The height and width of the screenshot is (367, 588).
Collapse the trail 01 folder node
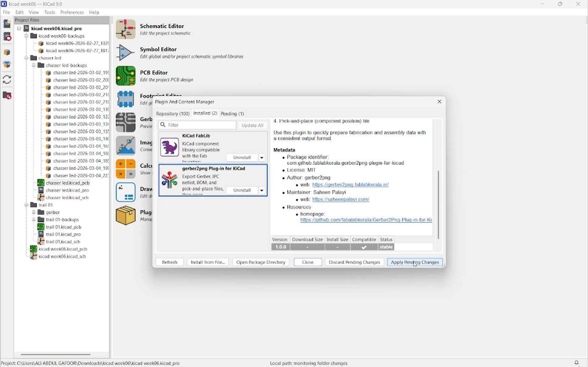(x=26, y=205)
